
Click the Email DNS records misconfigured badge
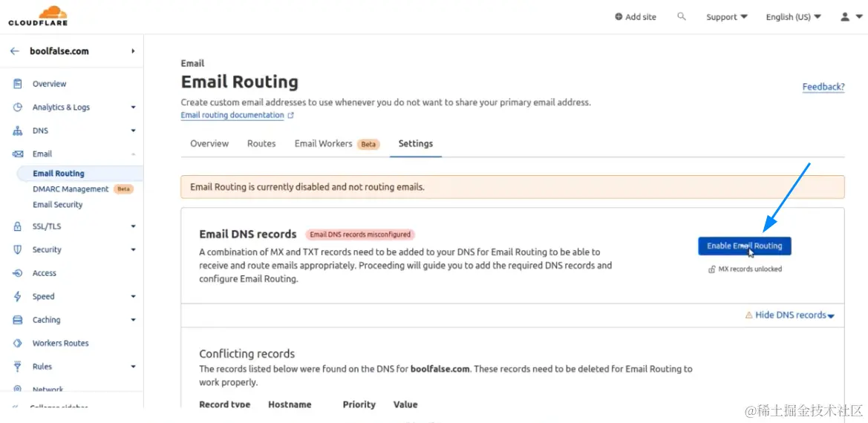click(x=360, y=235)
